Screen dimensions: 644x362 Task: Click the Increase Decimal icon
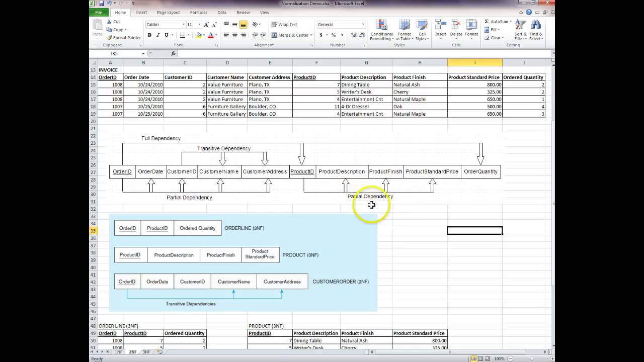tap(354, 35)
